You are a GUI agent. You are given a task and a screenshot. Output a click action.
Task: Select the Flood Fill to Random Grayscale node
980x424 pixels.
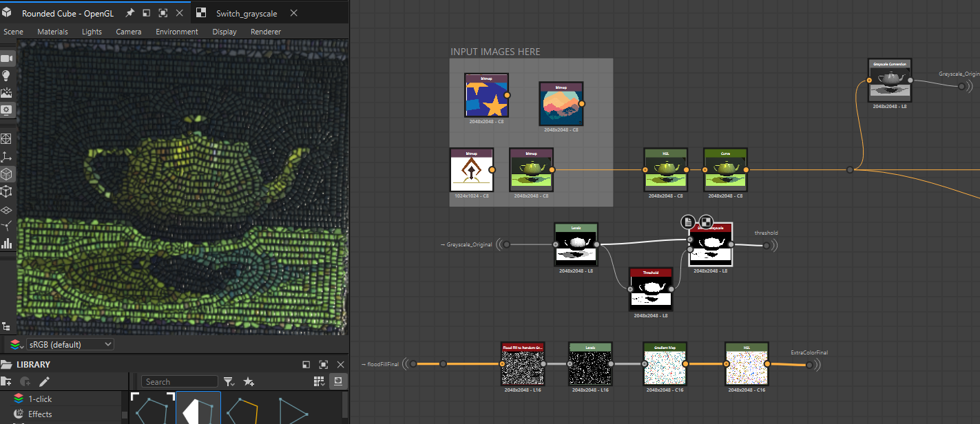[523, 364]
